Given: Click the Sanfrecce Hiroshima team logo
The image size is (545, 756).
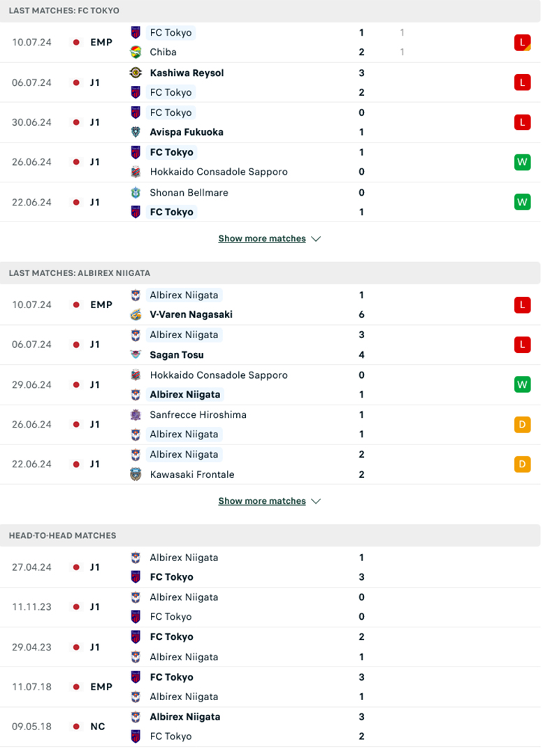Looking at the screenshot, I should click(x=136, y=414).
